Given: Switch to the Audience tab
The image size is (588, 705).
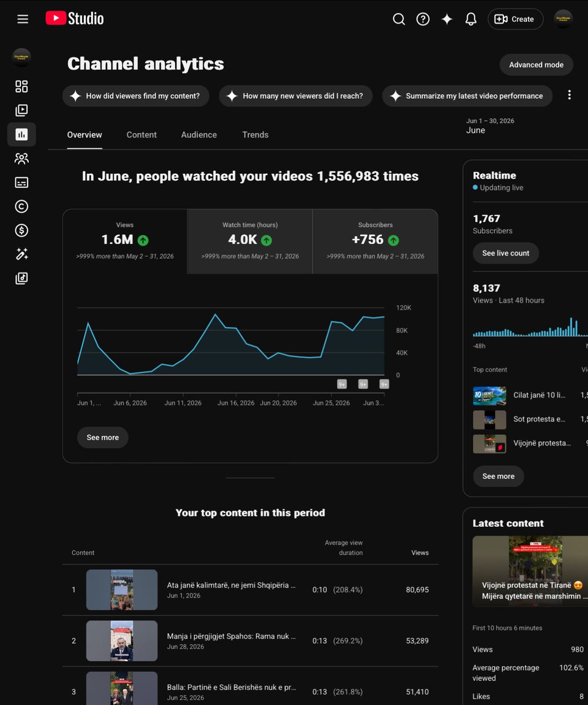Looking at the screenshot, I should tap(199, 135).
